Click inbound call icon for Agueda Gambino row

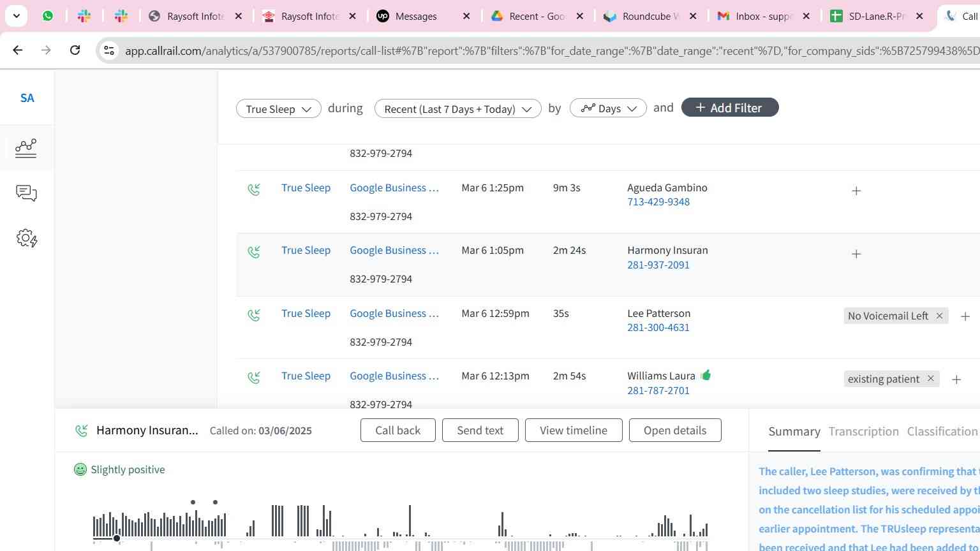[x=254, y=189]
